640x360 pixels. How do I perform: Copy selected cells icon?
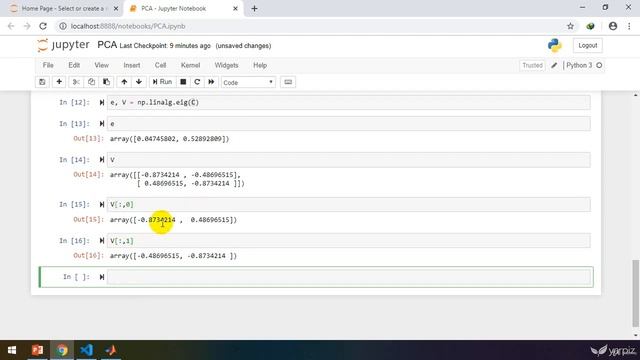91,82
